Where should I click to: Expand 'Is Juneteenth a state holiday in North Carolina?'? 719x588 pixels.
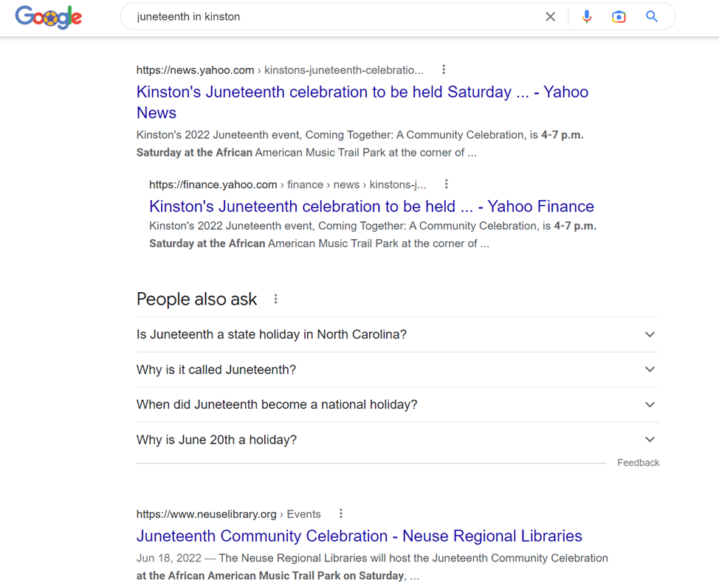398,334
